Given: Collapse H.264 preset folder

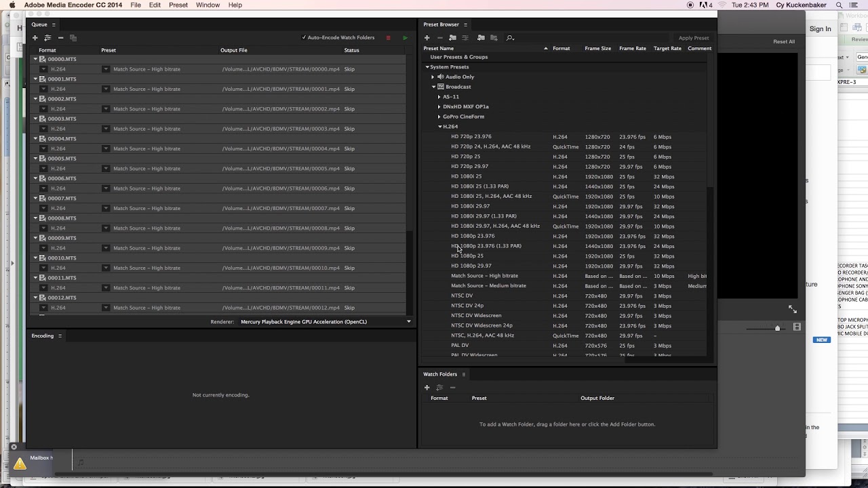Looking at the screenshot, I should tap(439, 127).
